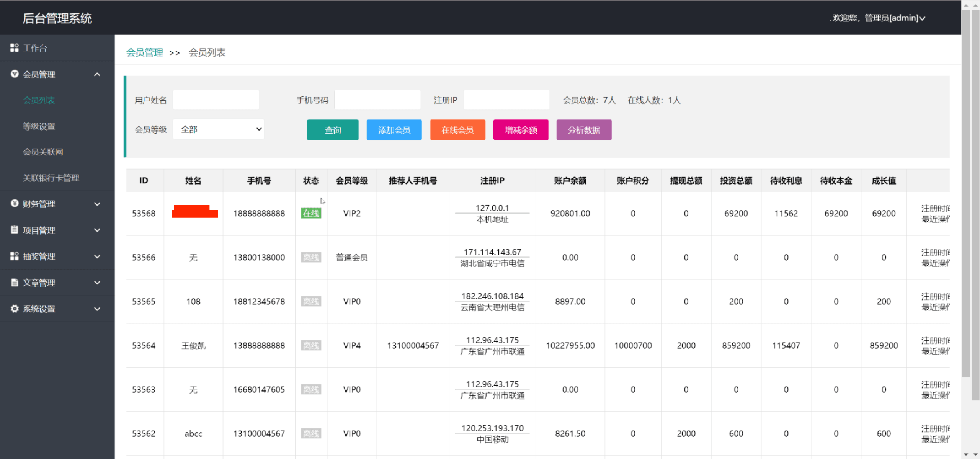Click the 注册IP input field

506,100
